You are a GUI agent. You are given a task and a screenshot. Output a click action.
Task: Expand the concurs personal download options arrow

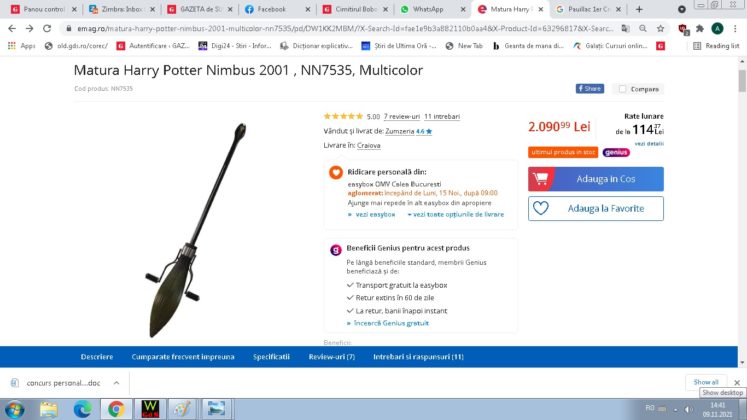[116, 383]
